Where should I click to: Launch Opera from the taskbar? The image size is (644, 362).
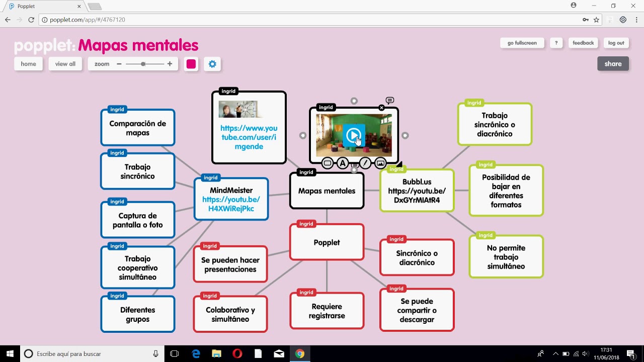pos(237,353)
